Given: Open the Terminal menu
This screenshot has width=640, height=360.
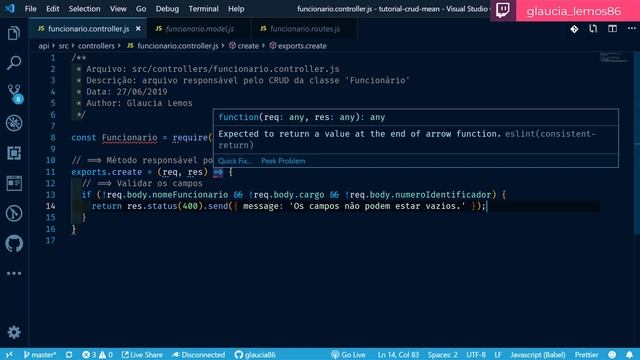Looking at the screenshot, I should tap(203, 9).
